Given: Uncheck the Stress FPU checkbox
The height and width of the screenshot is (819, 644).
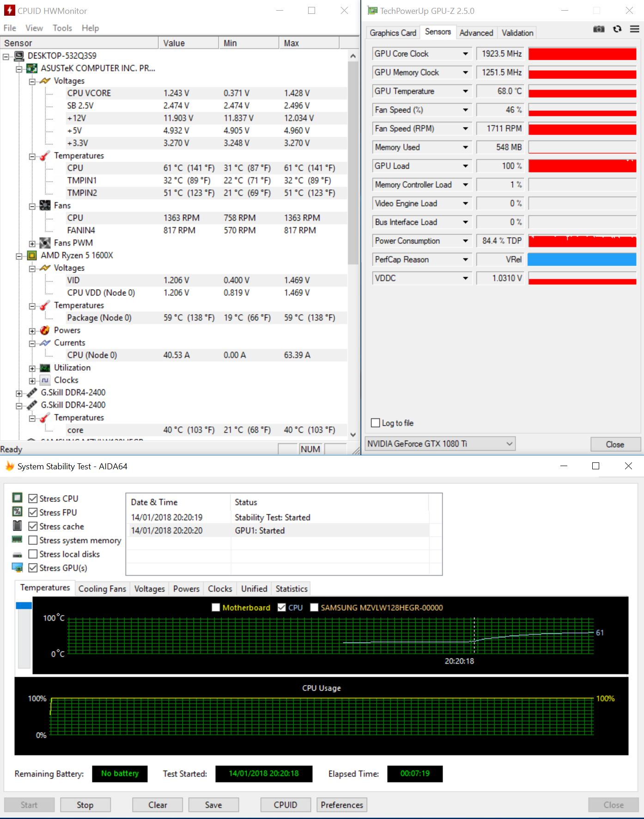Looking at the screenshot, I should tap(33, 512).
